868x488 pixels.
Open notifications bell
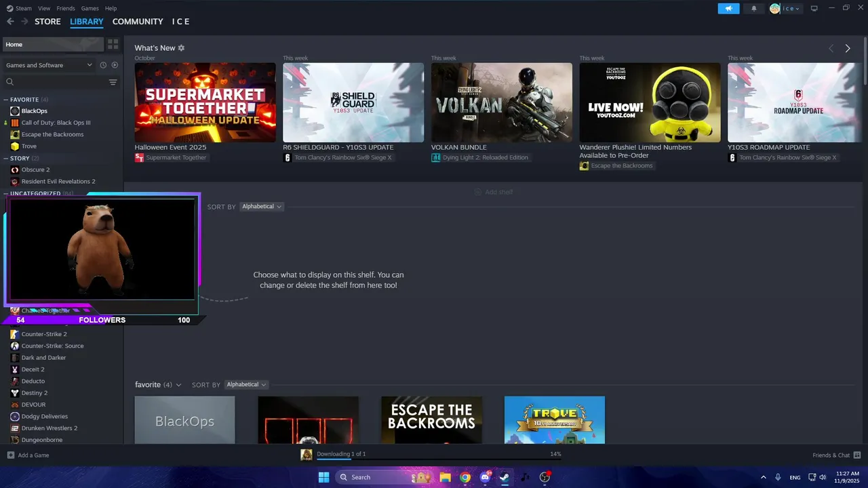click(754, 9)
